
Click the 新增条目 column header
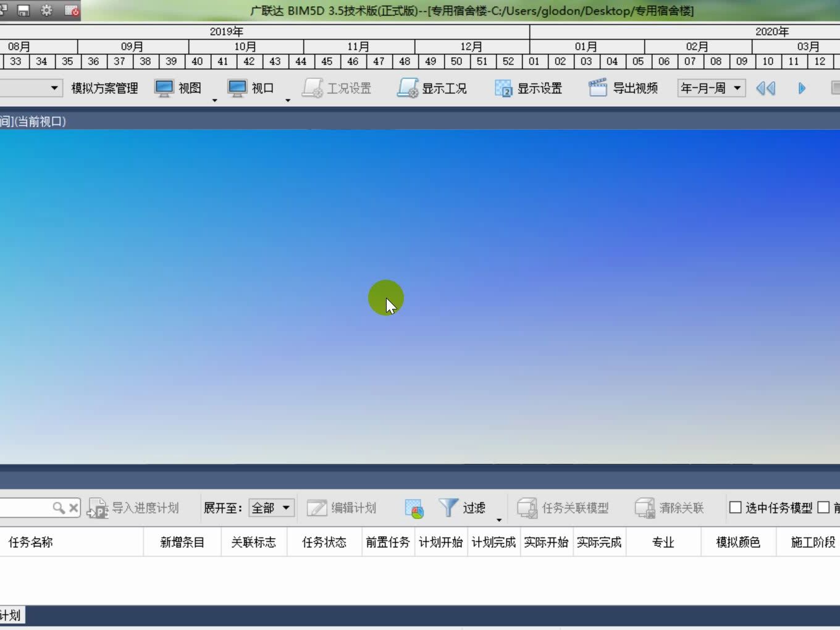coord(182,542)
